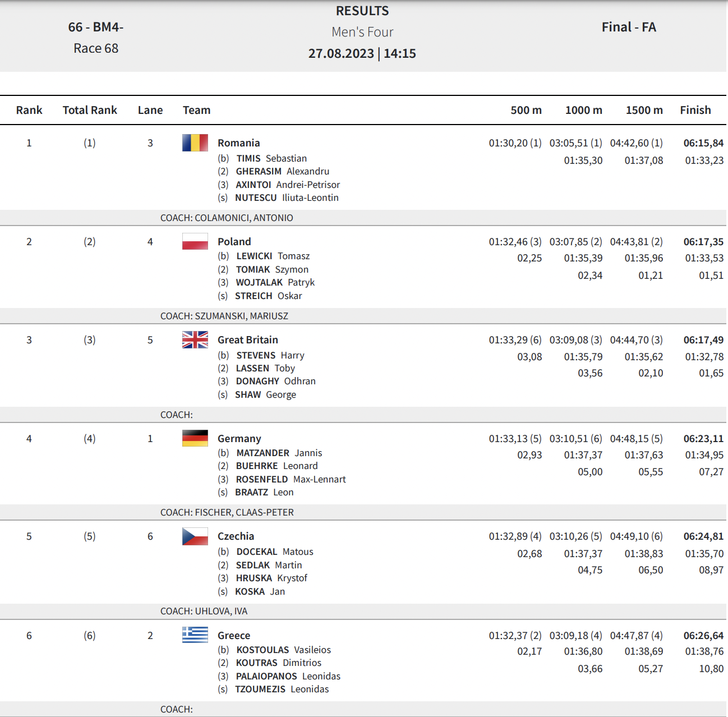Click the Czechia team name
This screenshot has width=728, height=717.
[x=236, y=536]
